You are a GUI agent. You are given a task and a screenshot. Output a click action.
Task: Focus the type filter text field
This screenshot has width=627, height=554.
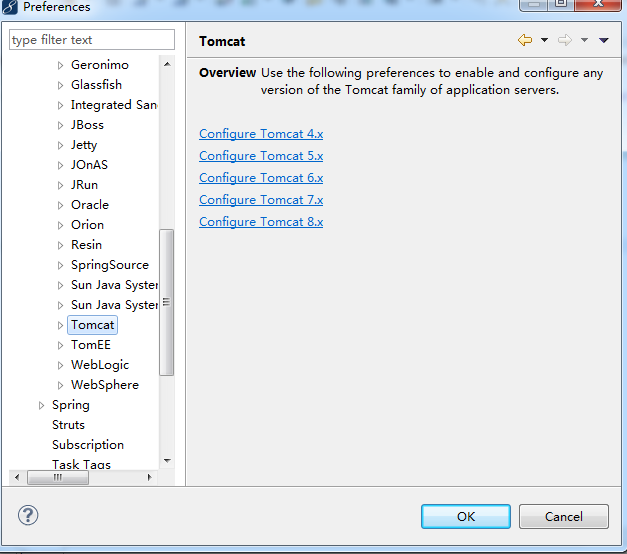click(92, 40)
